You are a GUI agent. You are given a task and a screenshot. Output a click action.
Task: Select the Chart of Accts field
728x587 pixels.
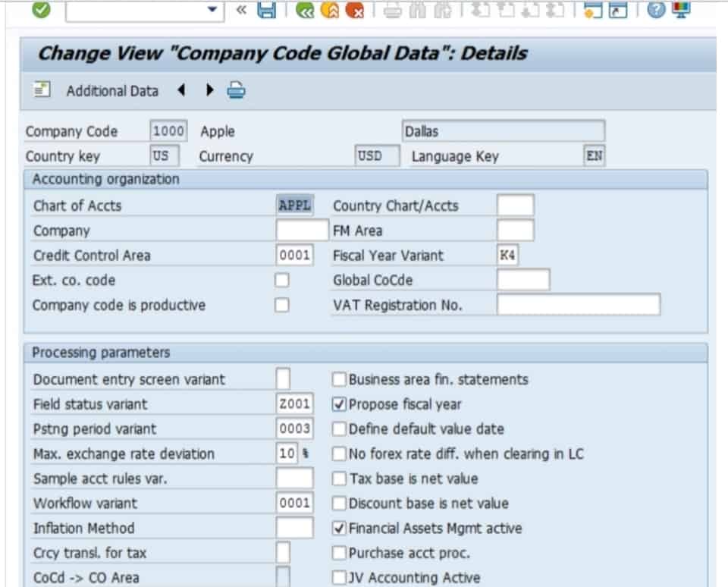tap(294, 206)
